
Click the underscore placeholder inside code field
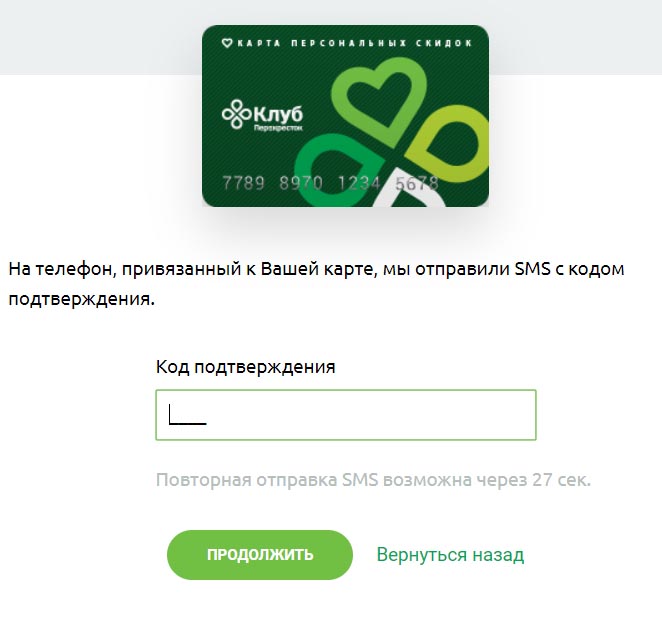click(188, 415)
